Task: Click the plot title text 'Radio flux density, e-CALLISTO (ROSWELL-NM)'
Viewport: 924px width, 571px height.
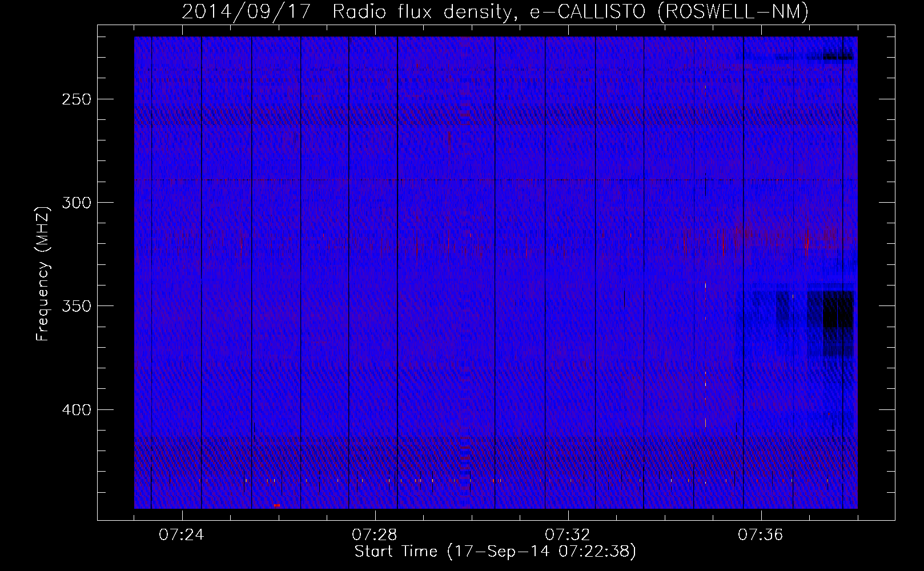Action: pos(571,11)
